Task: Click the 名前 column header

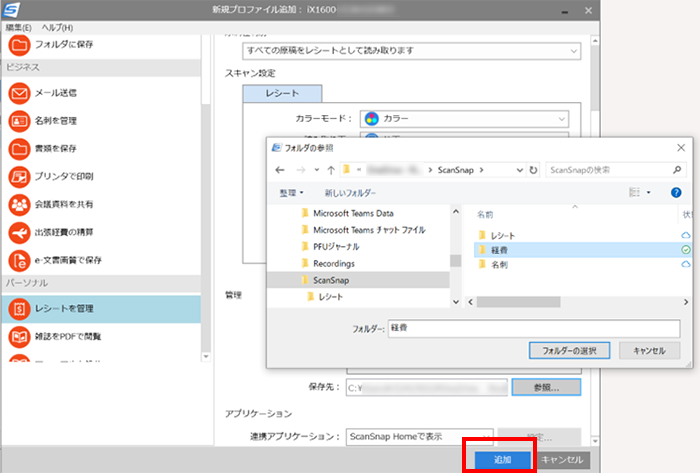Action: point(485,215)
